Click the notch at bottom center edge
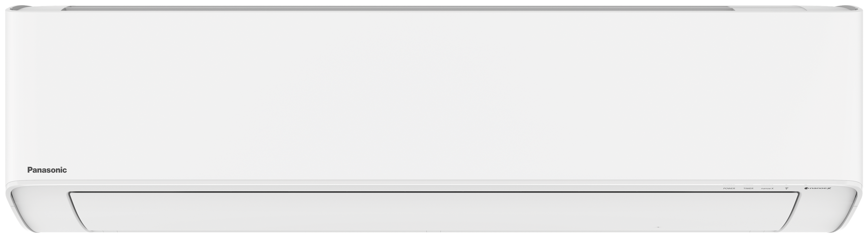 434,232
